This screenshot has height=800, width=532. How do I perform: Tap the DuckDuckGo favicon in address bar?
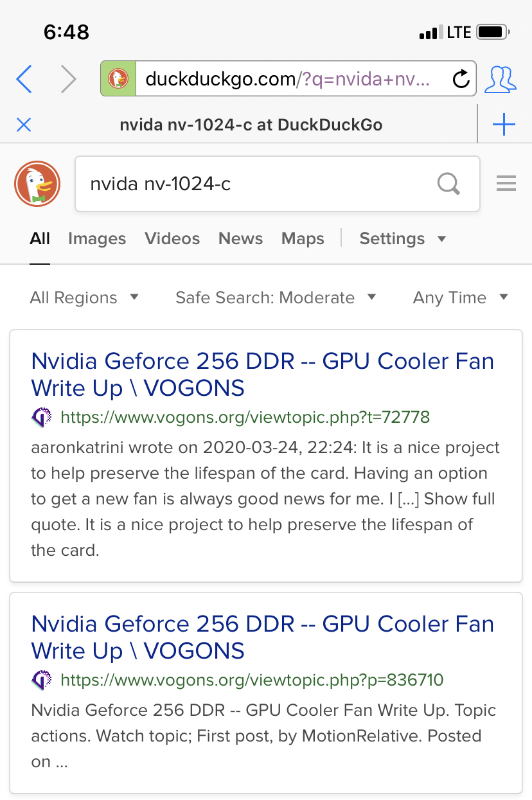pyautogui.click(x=118, y=79)
